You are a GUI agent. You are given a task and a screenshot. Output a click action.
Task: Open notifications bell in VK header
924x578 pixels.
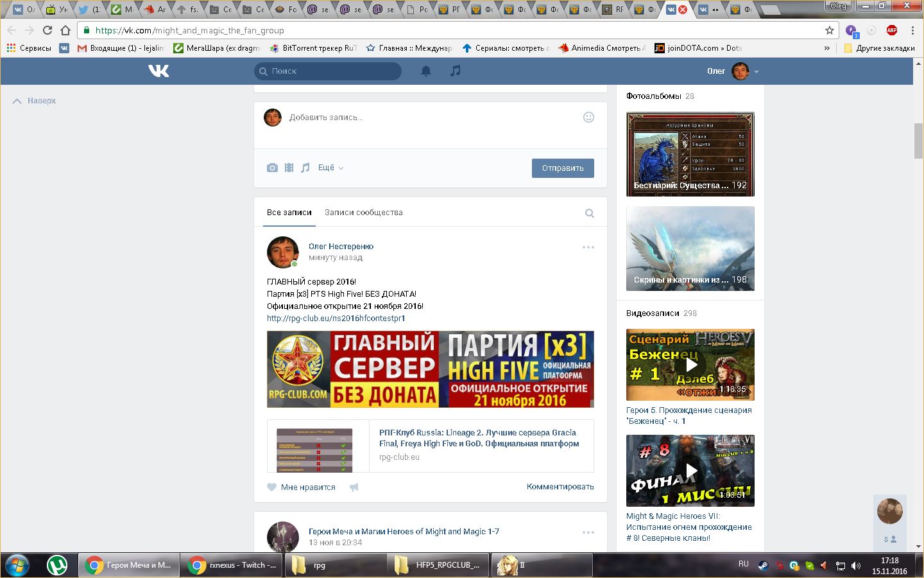(x=426, y=71)
